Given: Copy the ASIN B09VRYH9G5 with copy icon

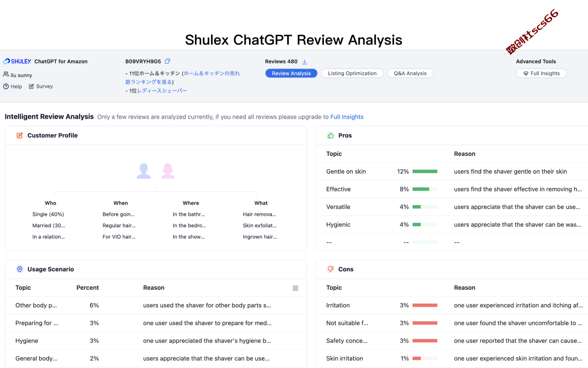Looking at the screenshot, I should click(x=167, y=61).
